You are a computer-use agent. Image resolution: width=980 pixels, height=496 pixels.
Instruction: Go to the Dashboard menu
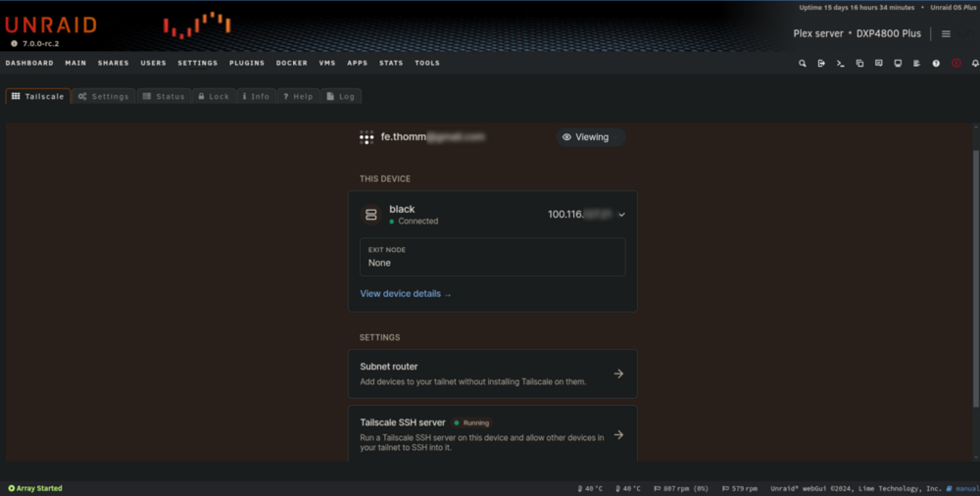coord(29,63)
